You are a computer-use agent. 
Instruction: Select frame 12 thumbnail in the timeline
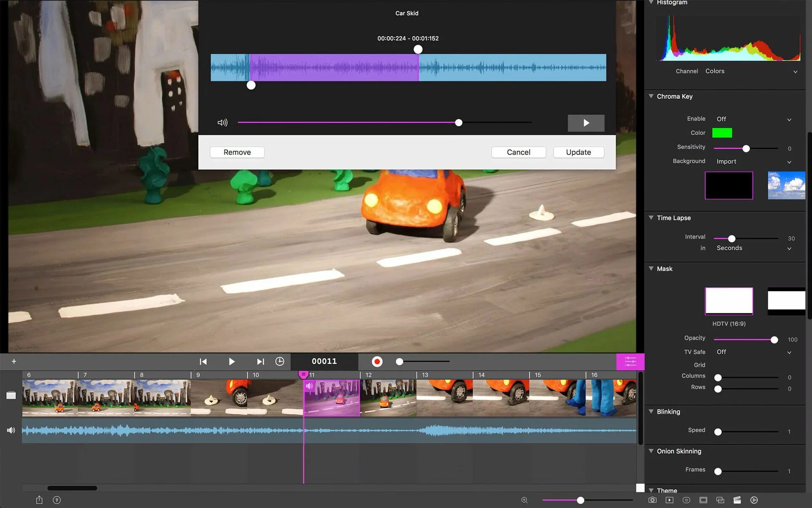point(388,398)
